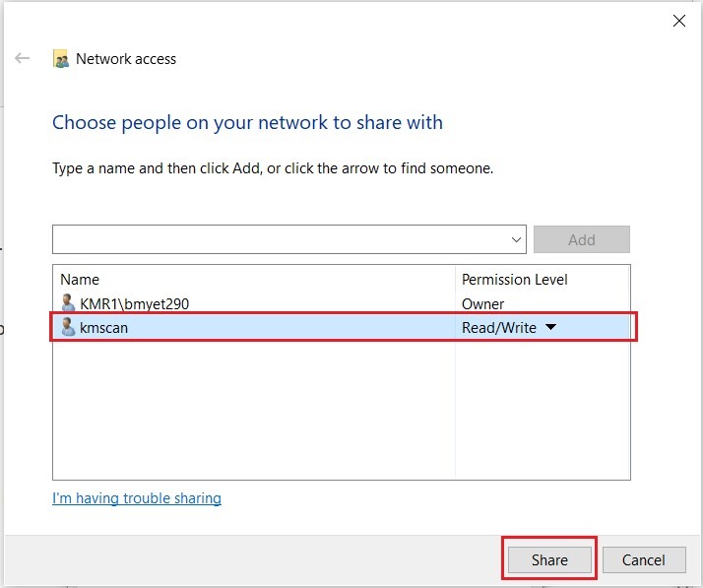Screen dimensions: 703x588
Task: Select the kmscan user name
Action: [x=103, y=327]
